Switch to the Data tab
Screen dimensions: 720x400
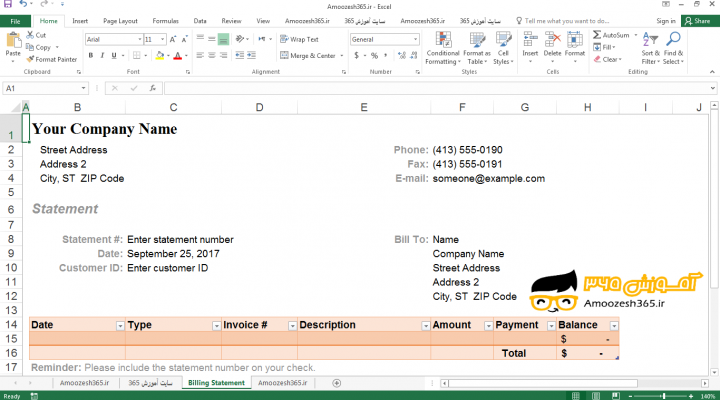click(200, 21)
